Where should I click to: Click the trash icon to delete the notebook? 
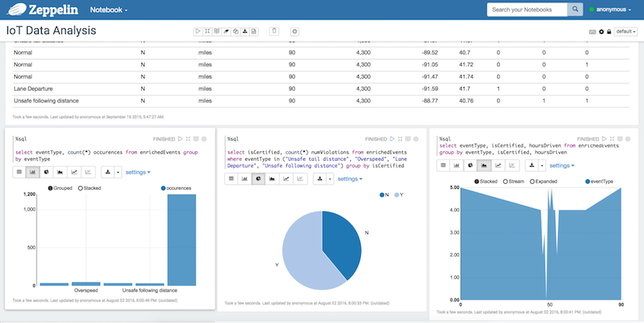click(x=274, y=31)
